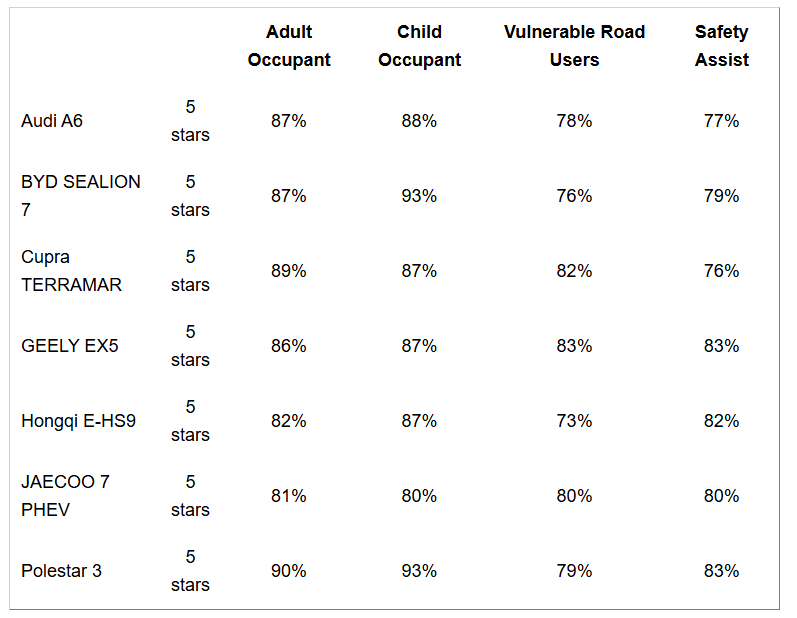
Task: Select the Cupra TERRAMAR model name
Action: [x=71, y=271]
